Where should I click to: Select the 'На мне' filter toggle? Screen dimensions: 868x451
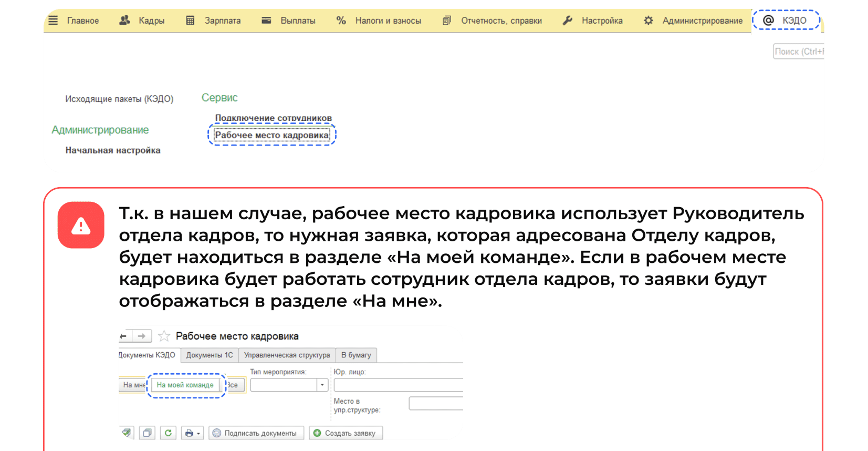(133, 385)
